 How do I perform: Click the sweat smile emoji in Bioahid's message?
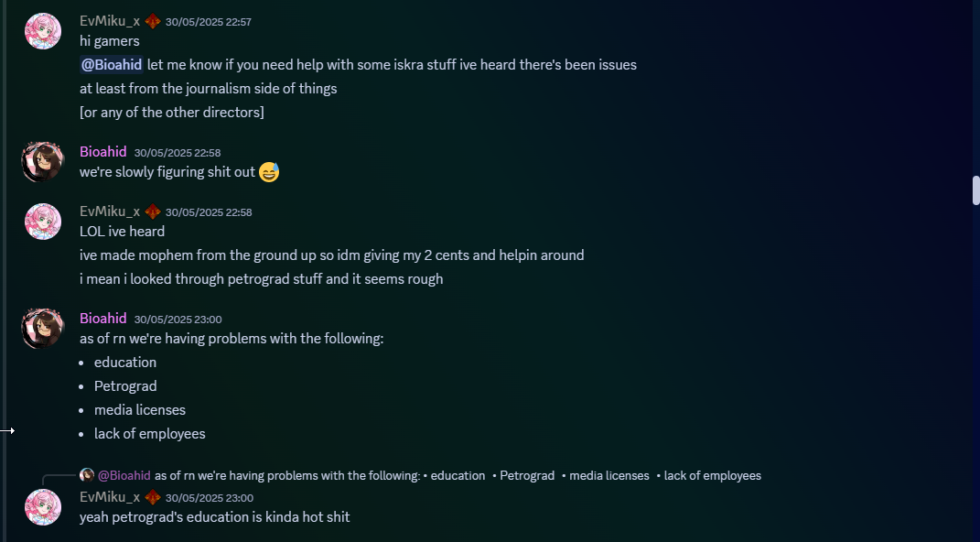tap(269, 171)
